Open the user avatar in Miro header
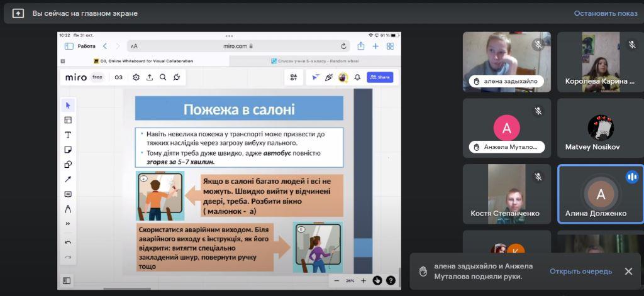The width and height of the screenshot is (644, 296). [343, 77]
